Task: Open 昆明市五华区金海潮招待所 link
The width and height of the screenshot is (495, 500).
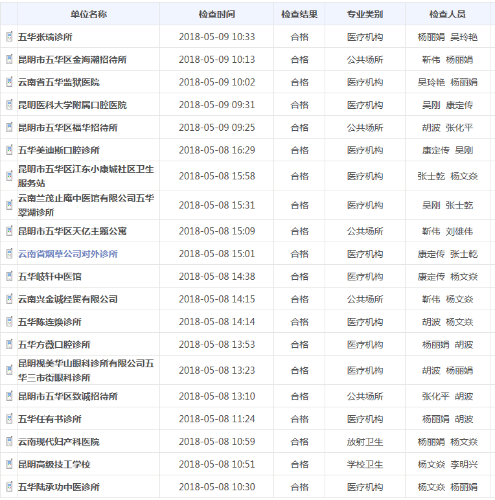Action: [x=72, y=59]
